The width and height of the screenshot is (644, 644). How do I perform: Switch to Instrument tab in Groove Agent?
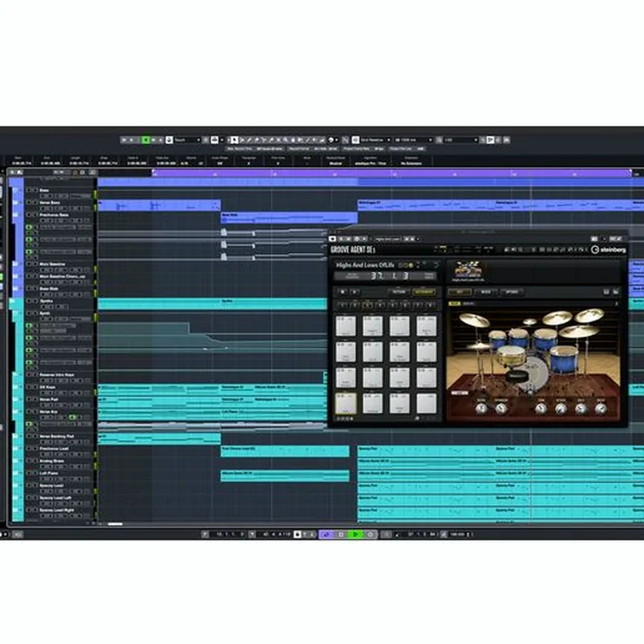coord(424,292)
